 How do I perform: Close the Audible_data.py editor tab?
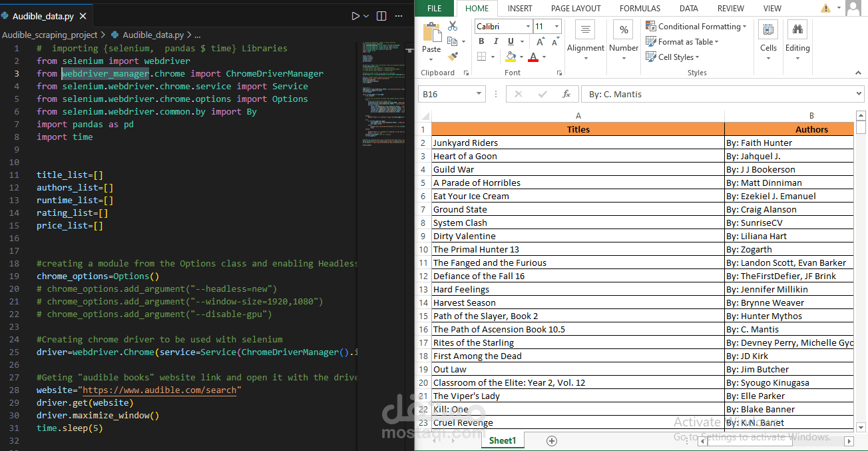(x=83, y=16)
